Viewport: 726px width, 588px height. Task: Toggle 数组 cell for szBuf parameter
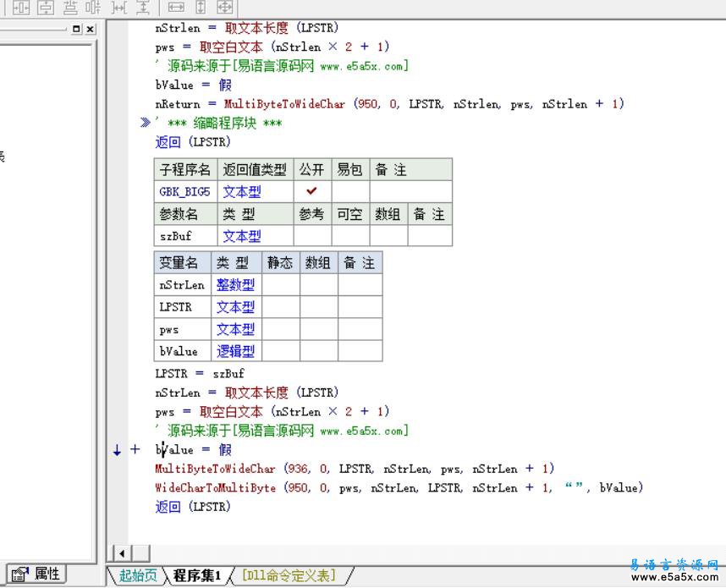[x=388, y=236]
